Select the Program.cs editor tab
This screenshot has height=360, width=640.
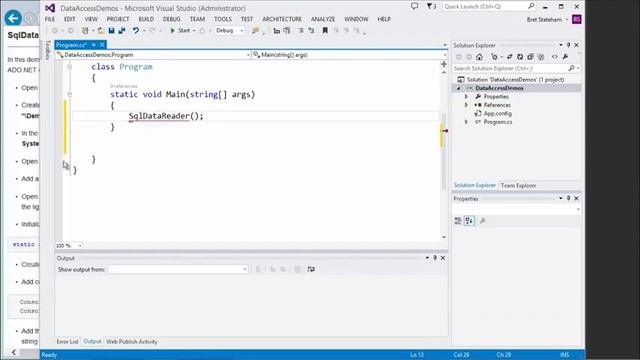tap(72, 45)
